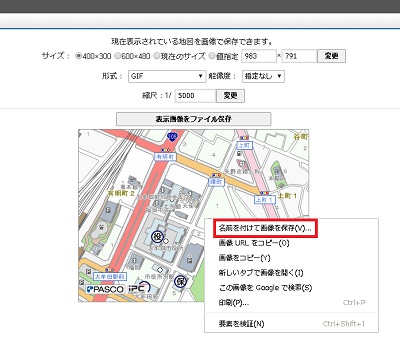Screen dimensions: 400x363
Task: Click the 大牟田駅前 intersection label
Action: (x=109, y=277)
